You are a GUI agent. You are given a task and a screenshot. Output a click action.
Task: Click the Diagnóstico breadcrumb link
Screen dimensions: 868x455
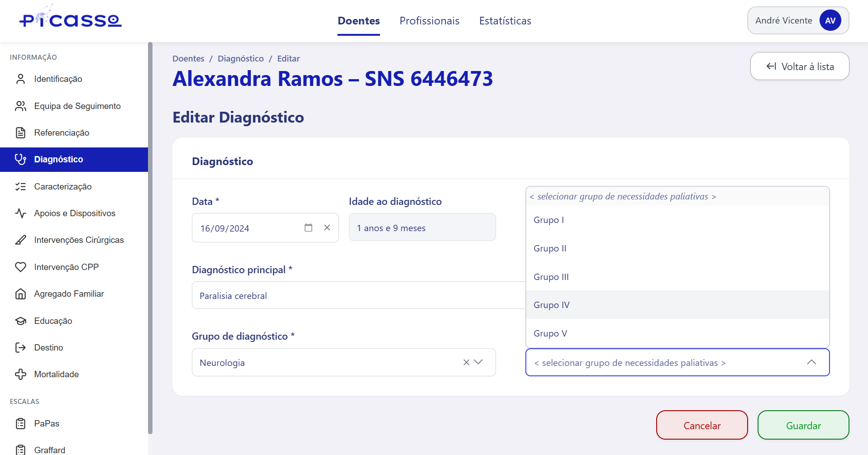pyautogui.click(x=240, y=59)
